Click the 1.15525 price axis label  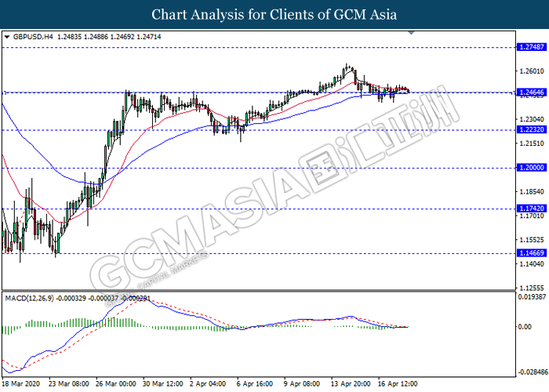(532, 240)
